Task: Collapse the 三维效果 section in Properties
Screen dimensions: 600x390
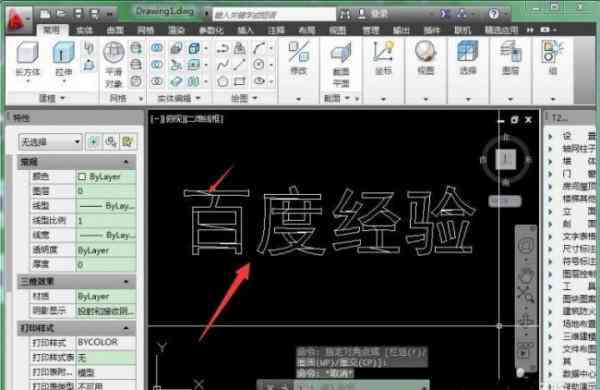Action: pyautogui.click(x=126, y=282)
